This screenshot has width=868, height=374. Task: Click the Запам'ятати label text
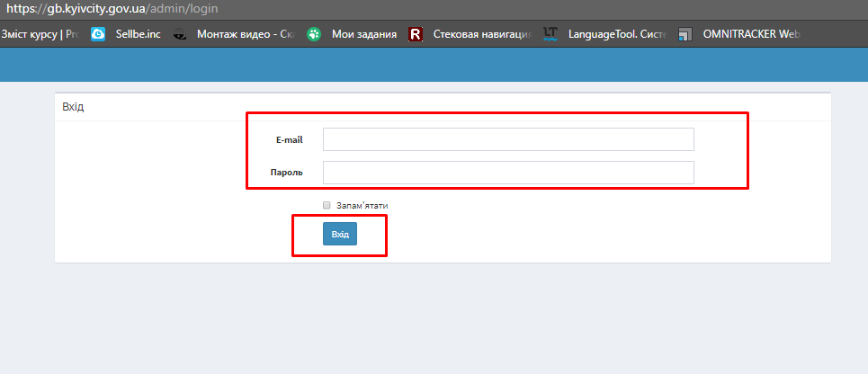[362, 205]
